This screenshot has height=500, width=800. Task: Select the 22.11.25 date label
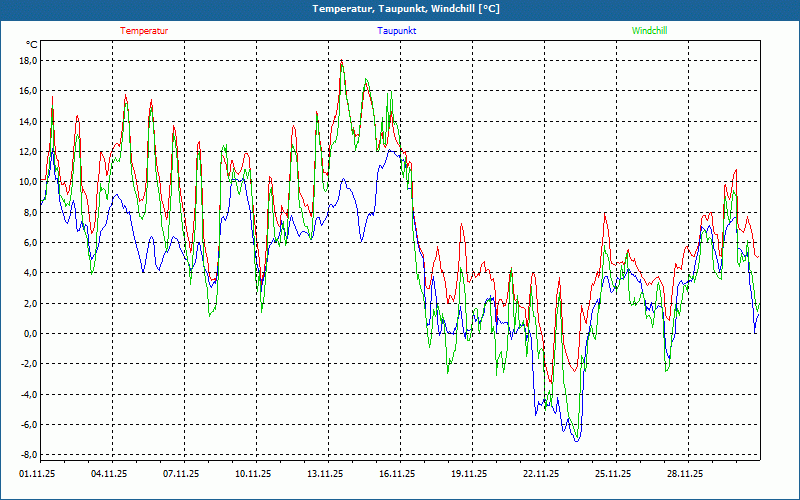540,475
